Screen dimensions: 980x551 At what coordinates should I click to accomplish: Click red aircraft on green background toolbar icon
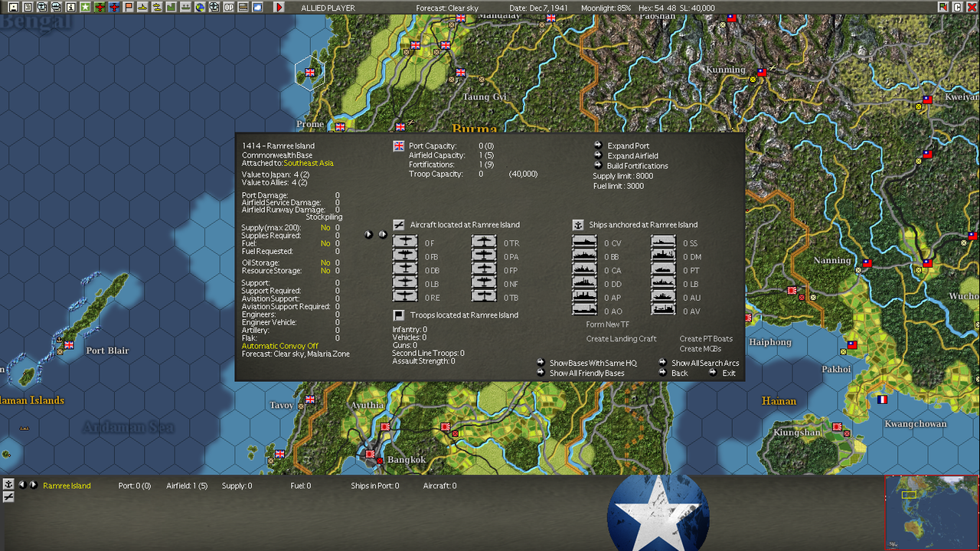click(x=100, y=7)
